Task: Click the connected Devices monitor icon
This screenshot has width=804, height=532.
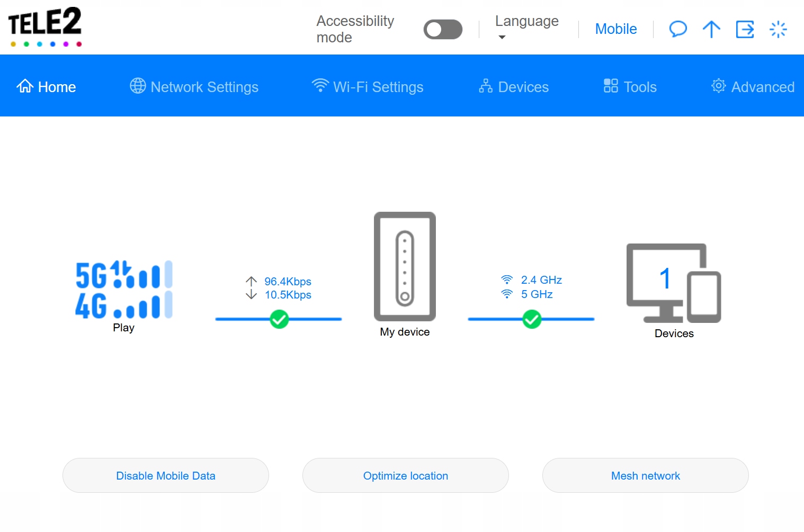Action: (673, 283)
